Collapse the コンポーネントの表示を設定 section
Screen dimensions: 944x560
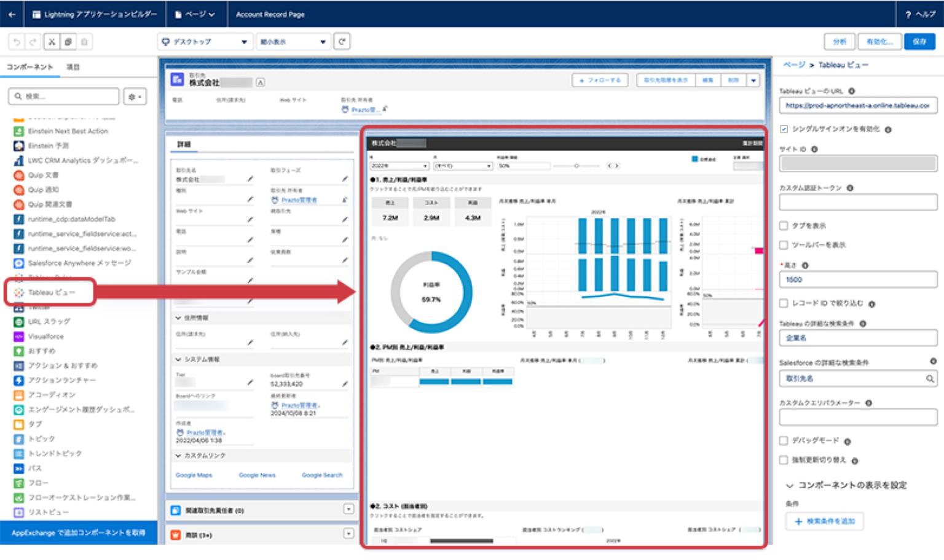(790, 485)
